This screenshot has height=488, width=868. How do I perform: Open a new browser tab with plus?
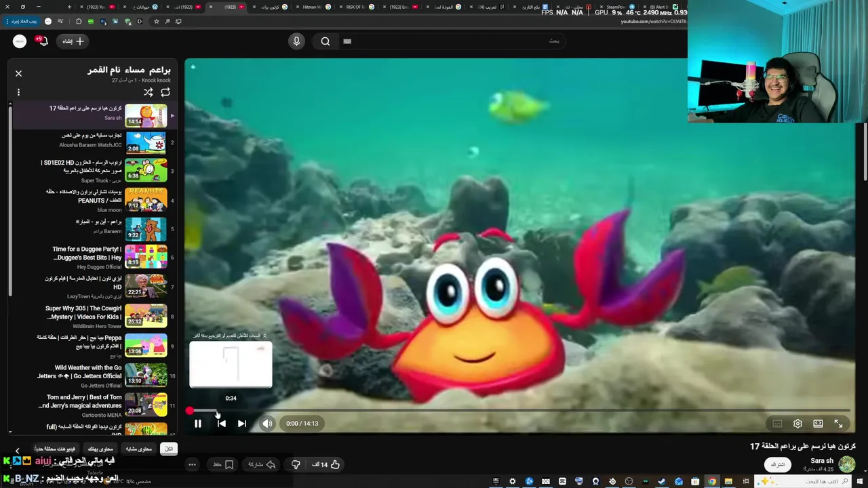click(x=71, y=7)
